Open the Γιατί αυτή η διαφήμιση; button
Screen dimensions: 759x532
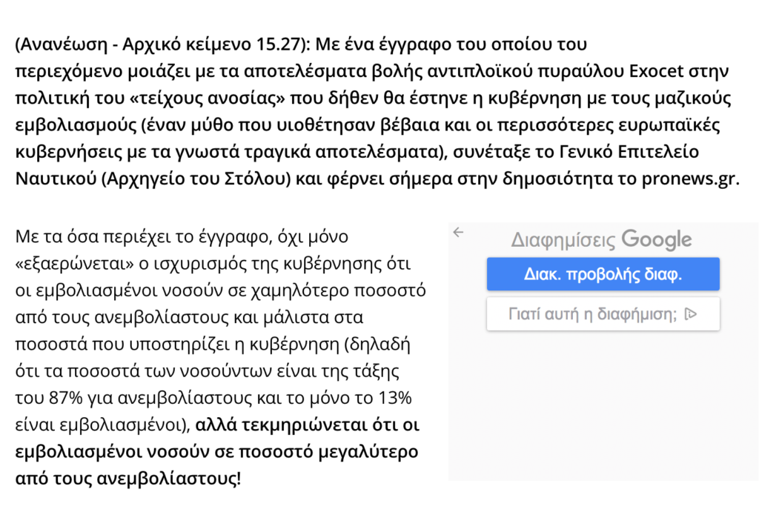click(603, 314)
